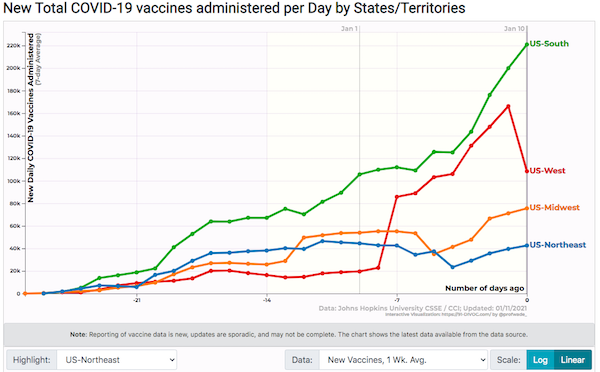Select the US-Midwest series label
Image resolution: width=600 pixels, height=372 pixels.
click(x=554, y=207)
